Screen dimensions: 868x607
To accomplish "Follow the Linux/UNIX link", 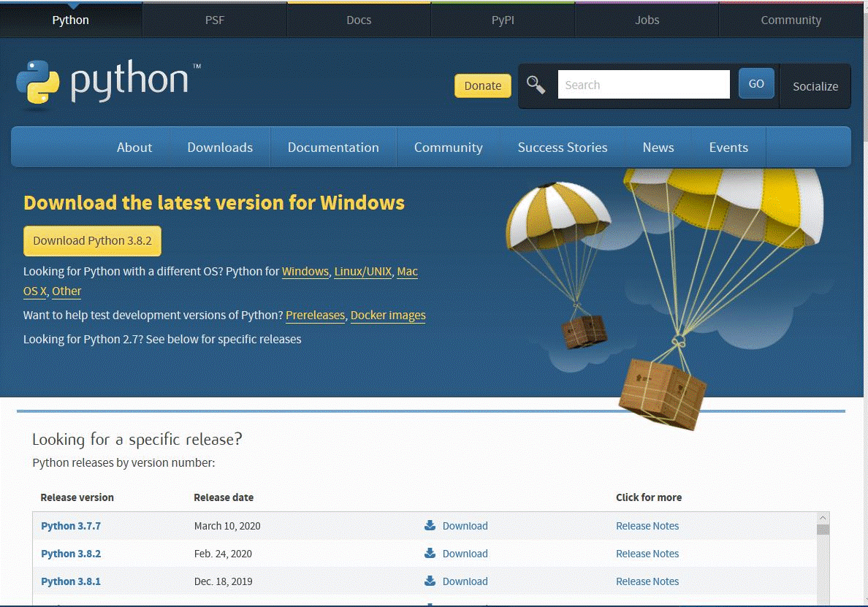I will tap(362, 271).
